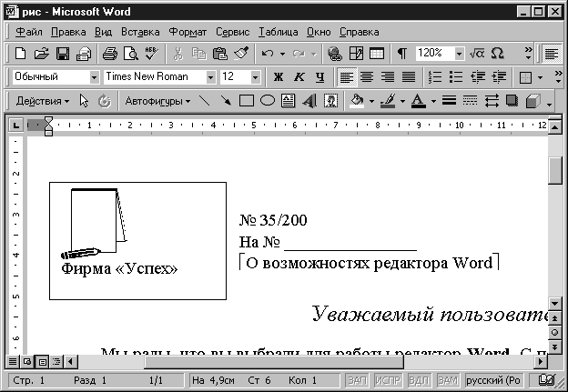Image resolution: width=568 pixels, height=392 pixels.
Task: Click the vertical scrollbar thumb
Action: [555, 170]
